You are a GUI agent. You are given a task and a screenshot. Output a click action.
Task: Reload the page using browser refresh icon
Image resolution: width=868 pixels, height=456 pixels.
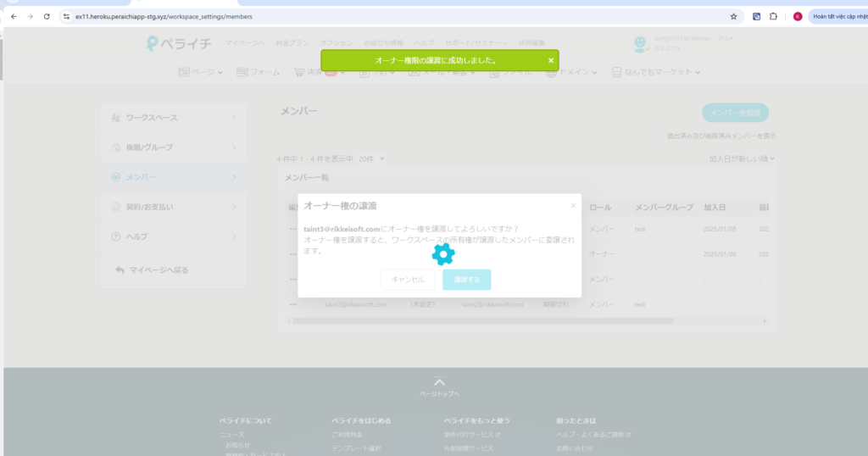[46, 16]
